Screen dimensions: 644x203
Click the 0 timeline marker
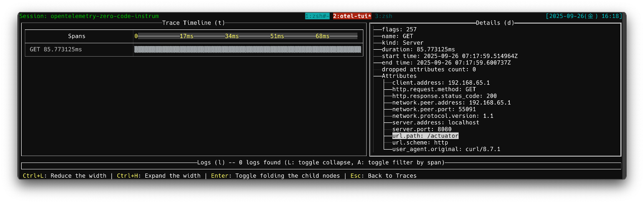136,36
